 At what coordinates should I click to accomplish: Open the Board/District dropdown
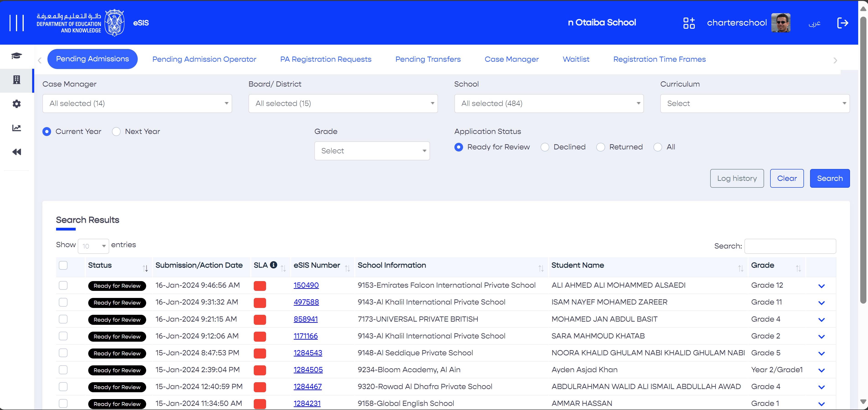343,103
